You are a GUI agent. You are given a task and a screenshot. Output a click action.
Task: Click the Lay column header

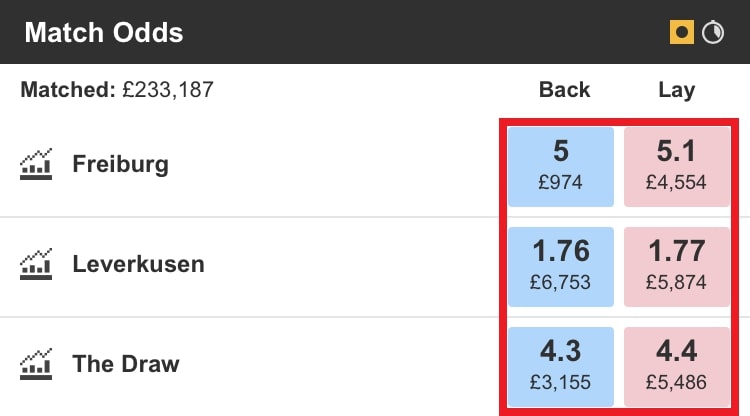point(677,90)
